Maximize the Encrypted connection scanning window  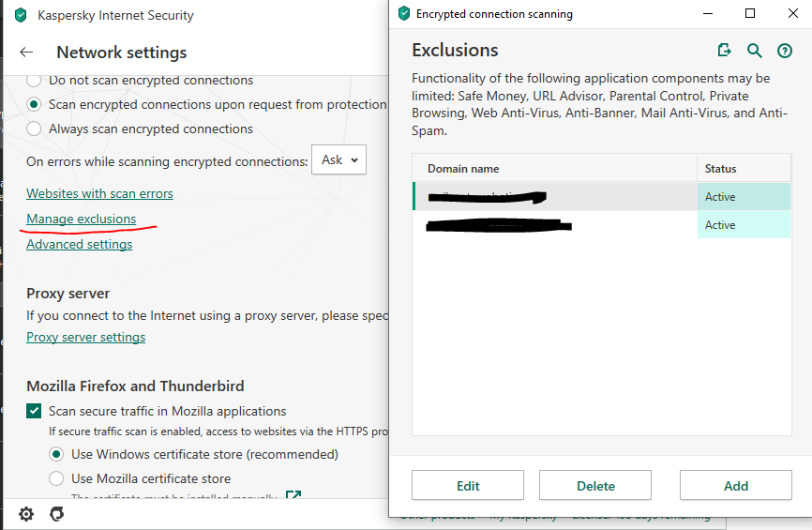point(750,13)
